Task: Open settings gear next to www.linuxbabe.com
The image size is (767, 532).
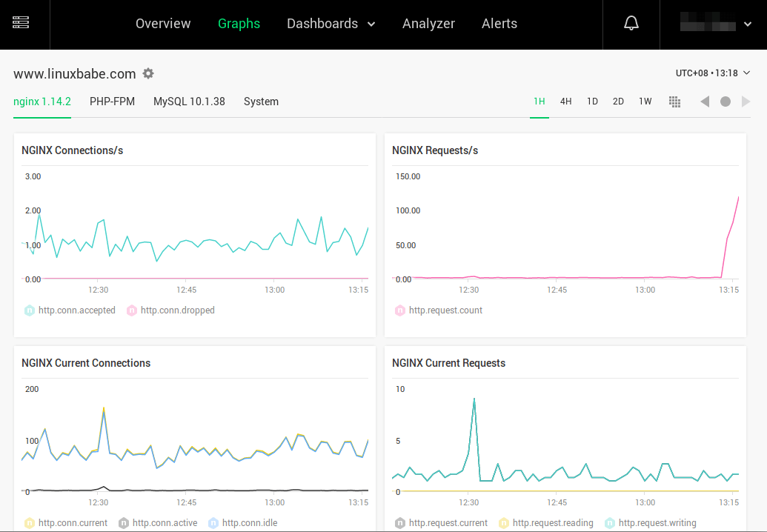Action: point(148,73)
